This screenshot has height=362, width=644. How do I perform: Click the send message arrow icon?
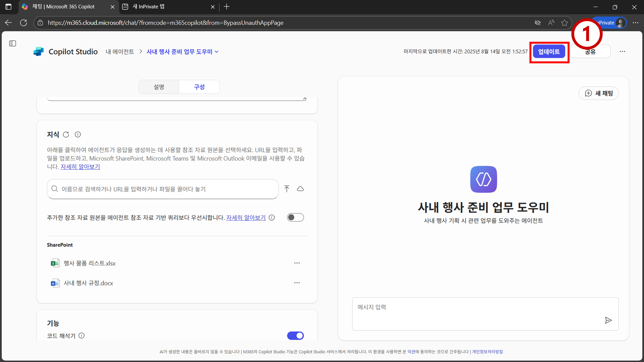tap(608, 320)
